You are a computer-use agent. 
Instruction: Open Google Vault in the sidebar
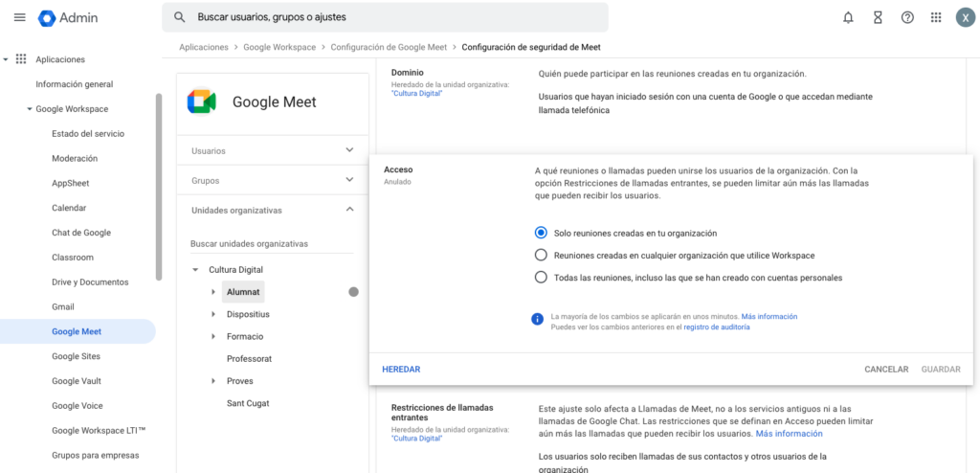78,381
